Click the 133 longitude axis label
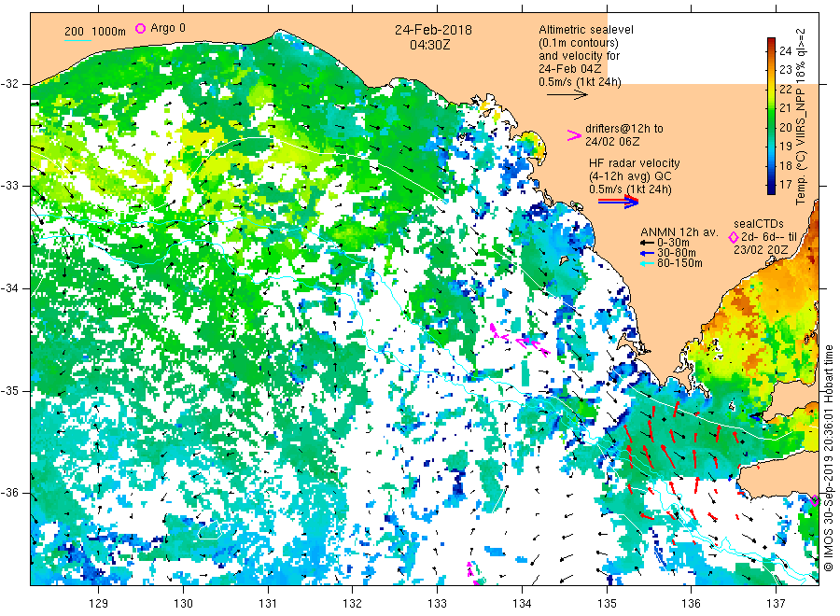 tap(437, 604)
